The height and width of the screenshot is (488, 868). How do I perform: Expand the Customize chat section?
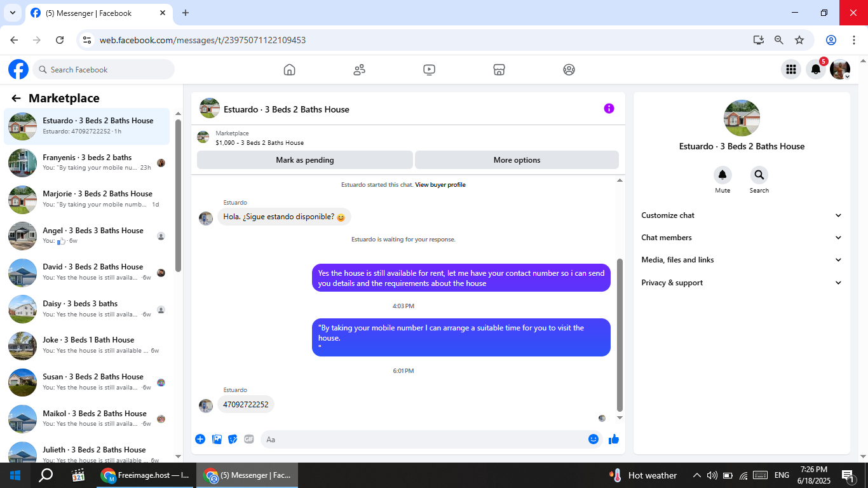coord(742,215)
